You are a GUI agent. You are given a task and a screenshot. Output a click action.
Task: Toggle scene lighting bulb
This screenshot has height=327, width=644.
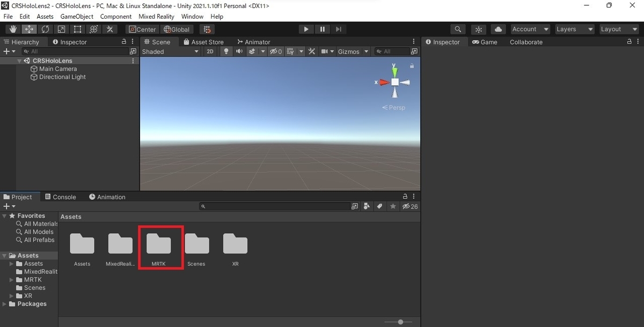click(x=226, y=51)
